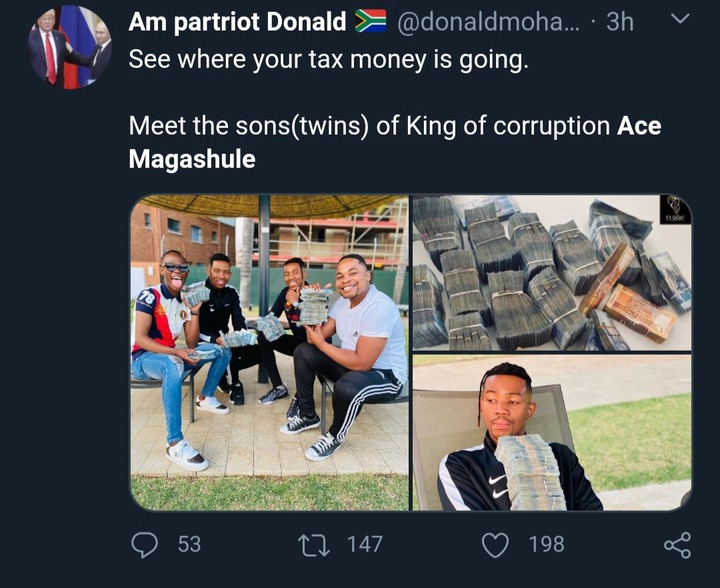
Task: Click the reply speech bubble icon
Action: coord(146,544)
